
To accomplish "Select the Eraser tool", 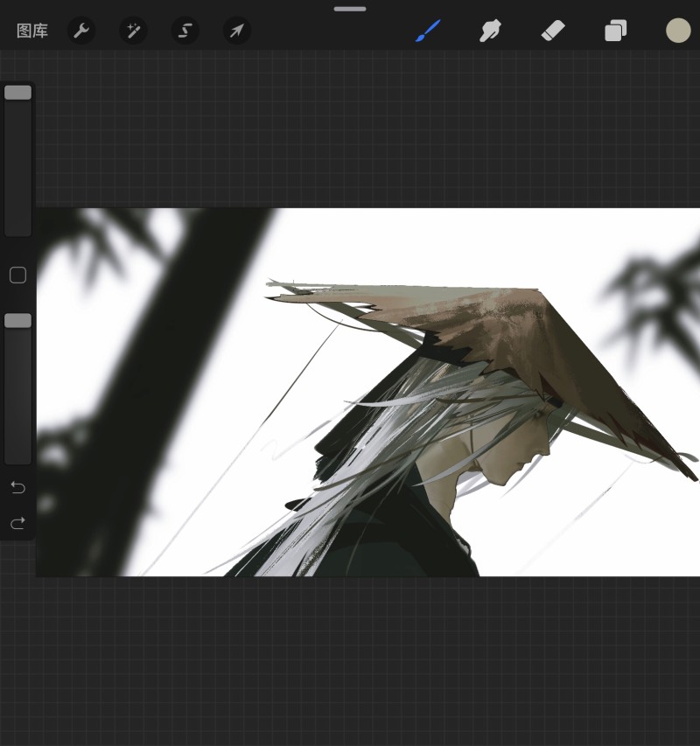I will pyautogui.click(x=553, y=31).
